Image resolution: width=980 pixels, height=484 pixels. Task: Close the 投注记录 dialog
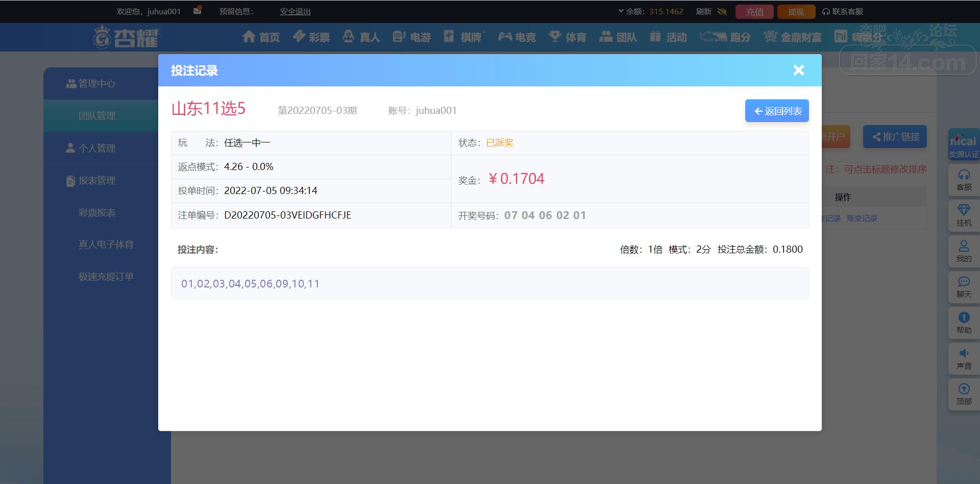click(799, 70)
